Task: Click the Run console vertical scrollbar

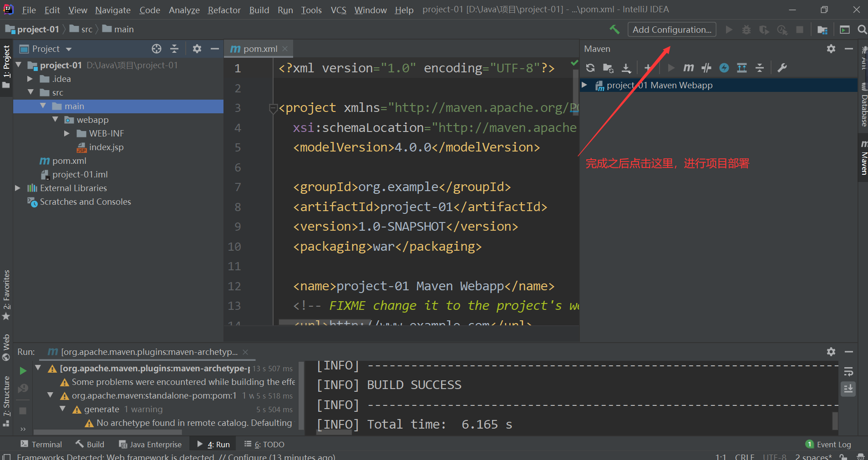Action: tap(835, 421)
